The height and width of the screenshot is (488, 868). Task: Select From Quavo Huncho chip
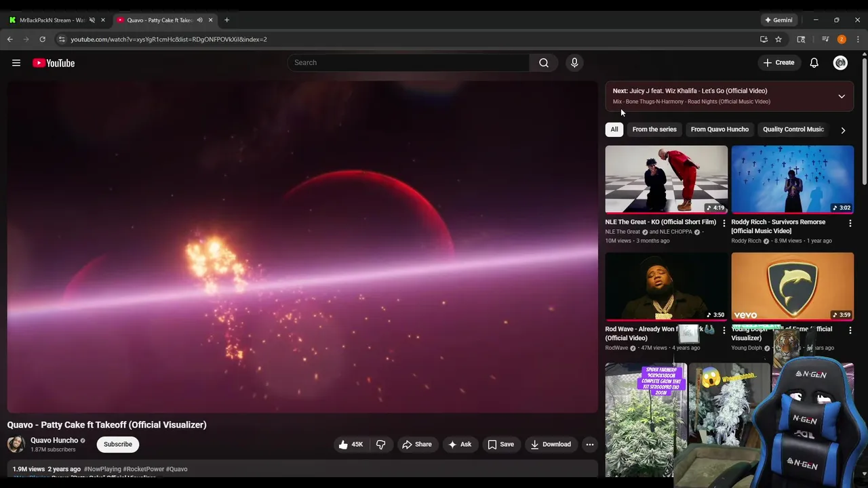click(719, 129)
